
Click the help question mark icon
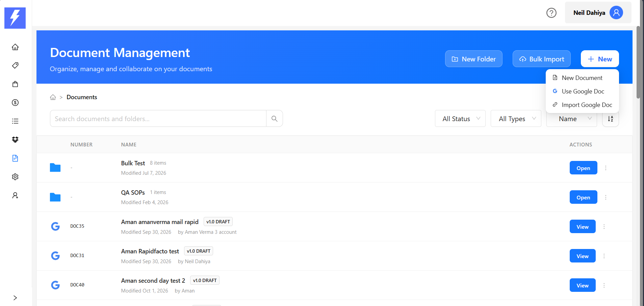(551, 13)
